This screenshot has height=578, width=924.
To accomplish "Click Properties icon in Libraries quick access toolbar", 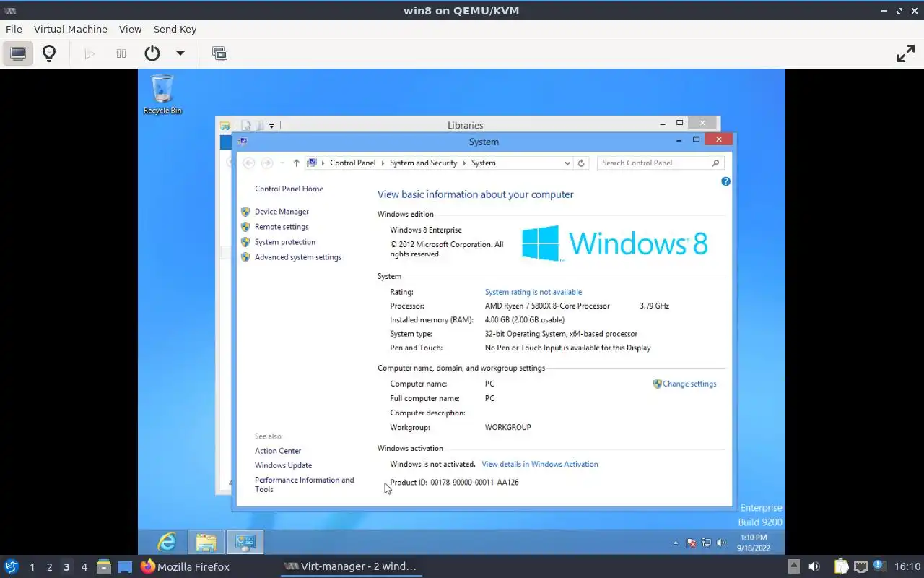I will coord(246,126).
